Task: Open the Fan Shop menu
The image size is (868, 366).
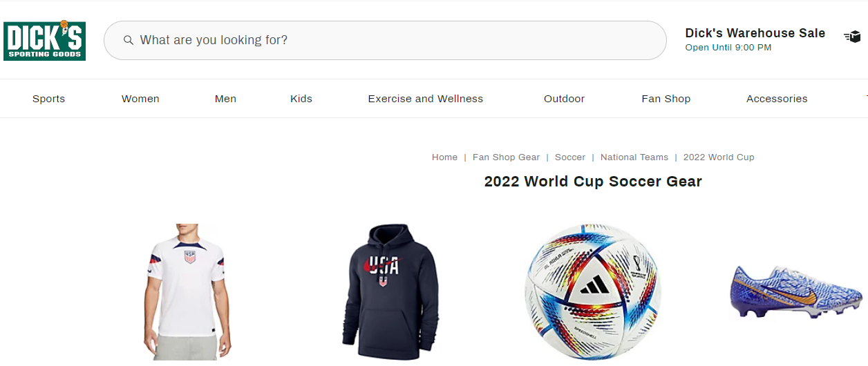Action: pos(666,99)
